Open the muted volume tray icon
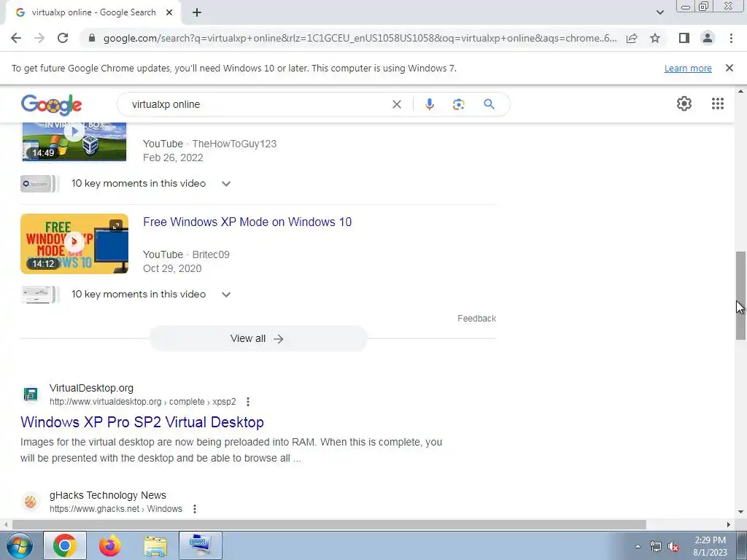 [x=673, y=547]
